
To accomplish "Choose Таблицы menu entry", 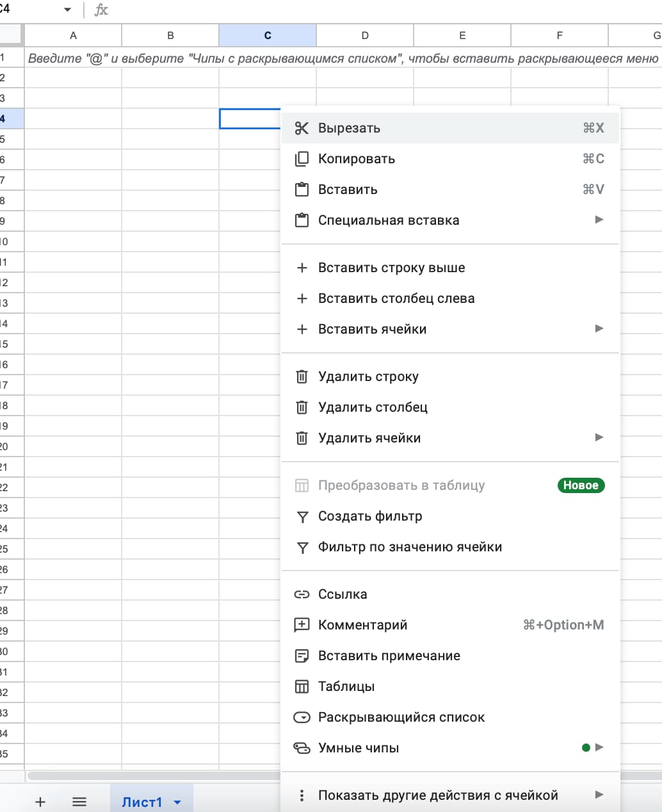I will tap(451, 686).
